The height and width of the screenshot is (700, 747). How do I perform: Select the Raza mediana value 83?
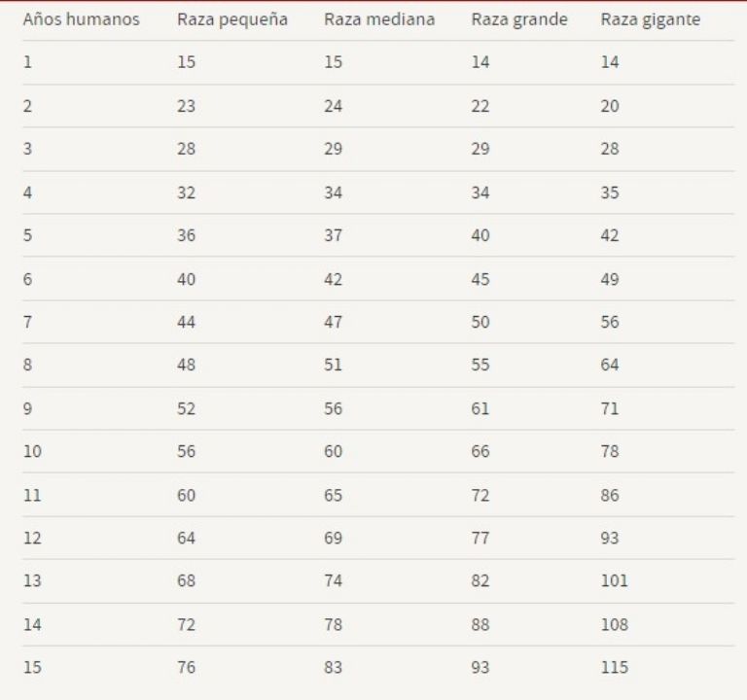[333, 667]
